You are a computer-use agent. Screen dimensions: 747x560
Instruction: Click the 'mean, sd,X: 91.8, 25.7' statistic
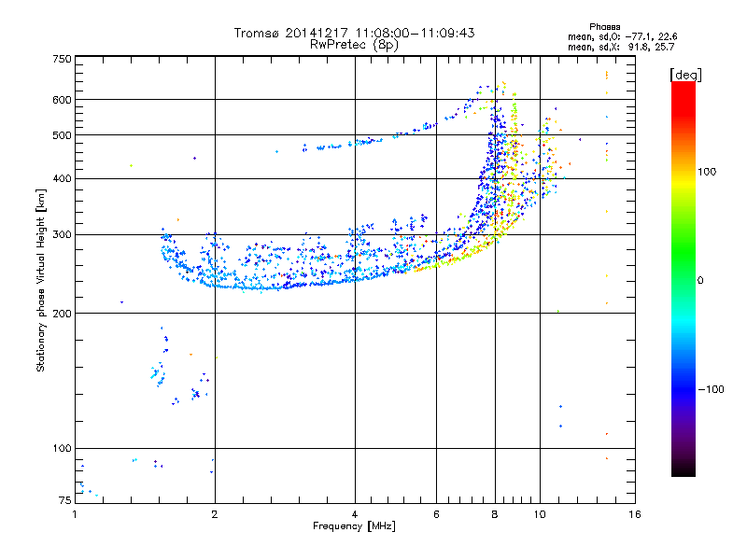[x=621, y=47]
